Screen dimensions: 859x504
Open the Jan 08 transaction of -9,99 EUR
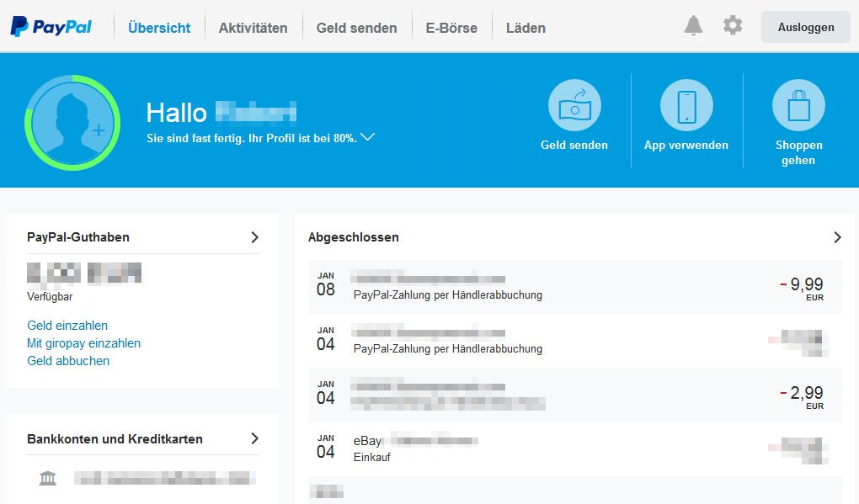pos(575,287)
